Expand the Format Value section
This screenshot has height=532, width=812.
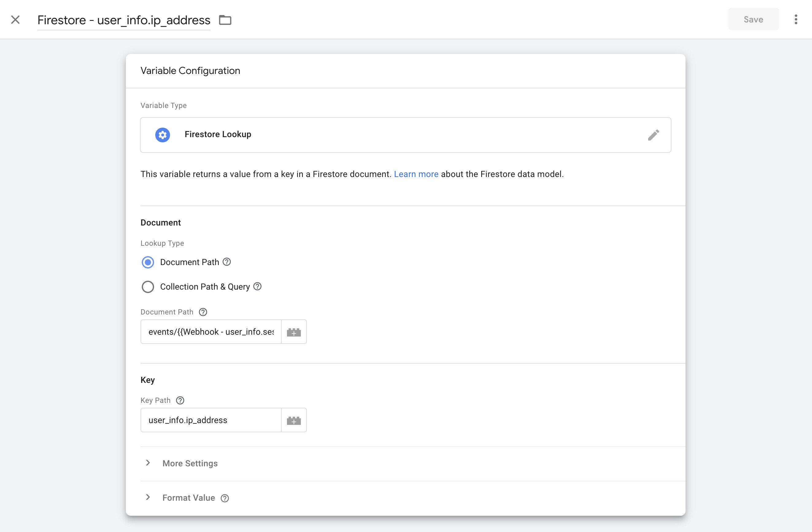[x=148, y=497]
